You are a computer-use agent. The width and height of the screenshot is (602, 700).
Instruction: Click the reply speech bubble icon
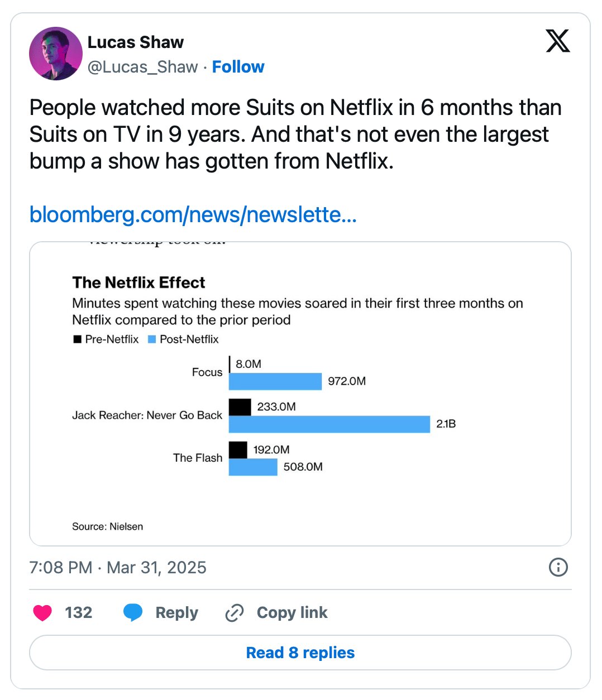pyautogui.click(x=133, y=612)
